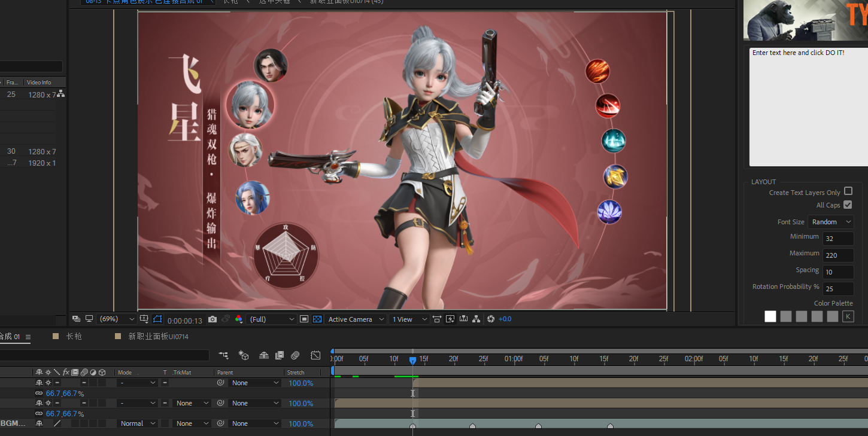Viewport: 868px width, 436px height.
Task: Toggle mask and shape path visibility
Action: pos(157,319)
